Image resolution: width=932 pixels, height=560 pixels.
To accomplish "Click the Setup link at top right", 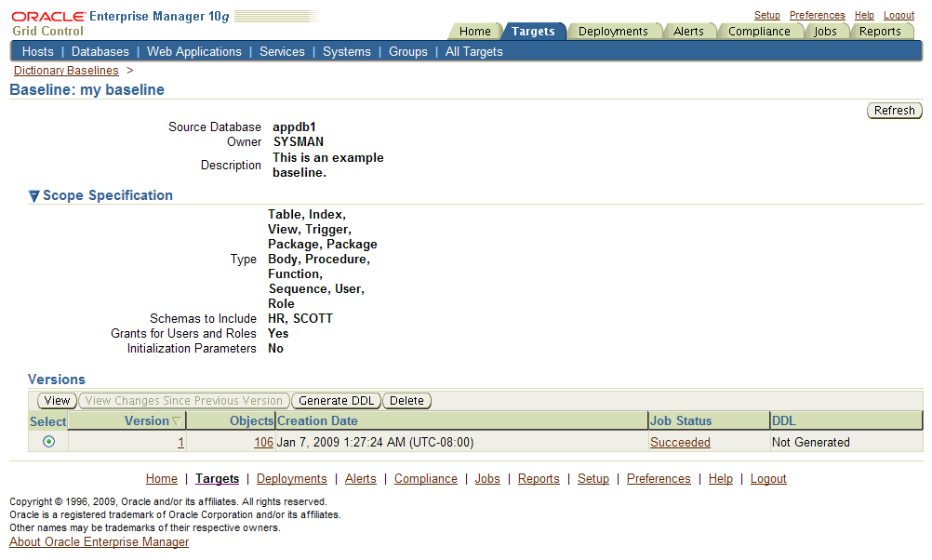I will [766, 15].
